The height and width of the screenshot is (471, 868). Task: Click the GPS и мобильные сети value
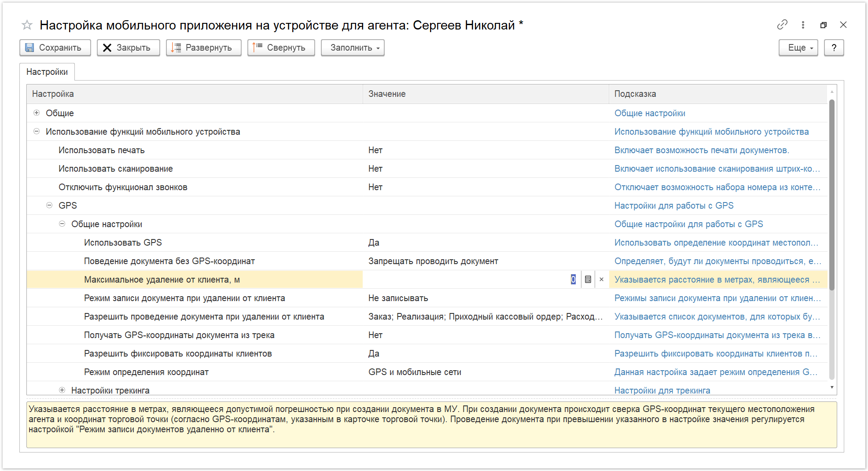click(415, 372)
